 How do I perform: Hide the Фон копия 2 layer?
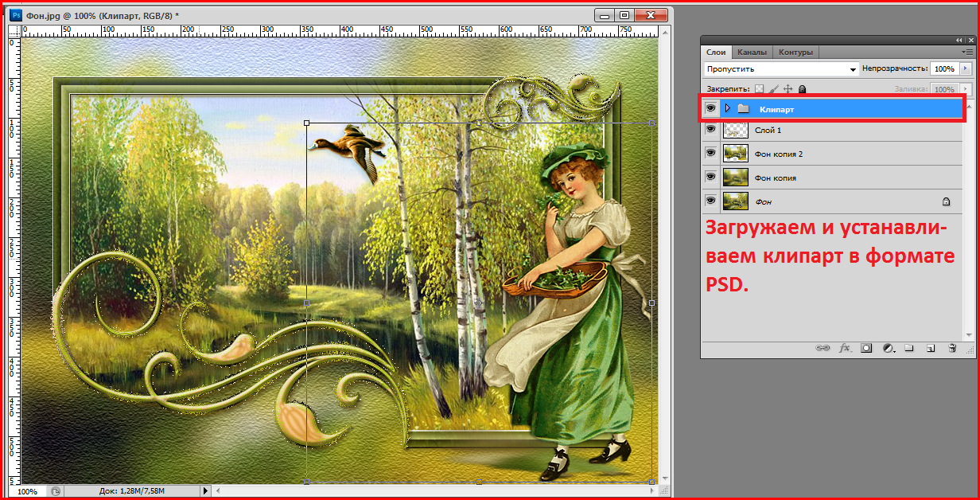click(710, 153)
